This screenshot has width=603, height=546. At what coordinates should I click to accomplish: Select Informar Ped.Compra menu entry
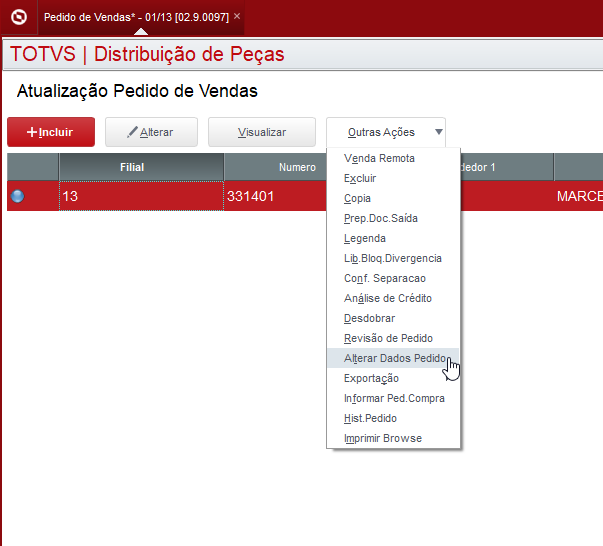coord(393,398)
